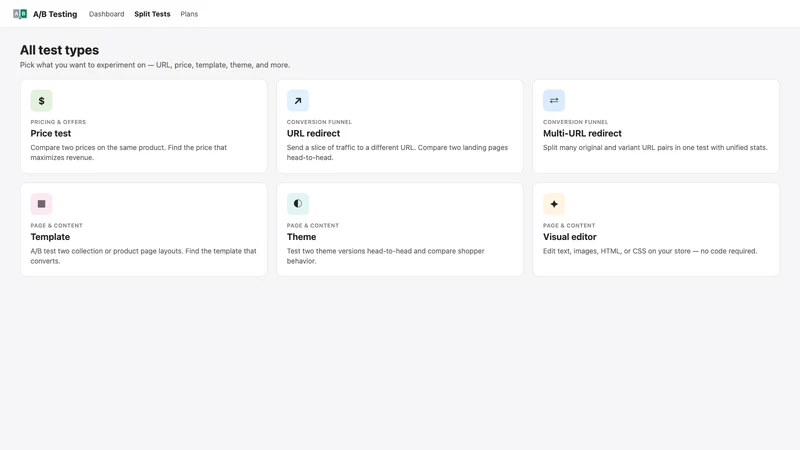Click the swap arrows Multi-URL redirect icon

(554, 101)
